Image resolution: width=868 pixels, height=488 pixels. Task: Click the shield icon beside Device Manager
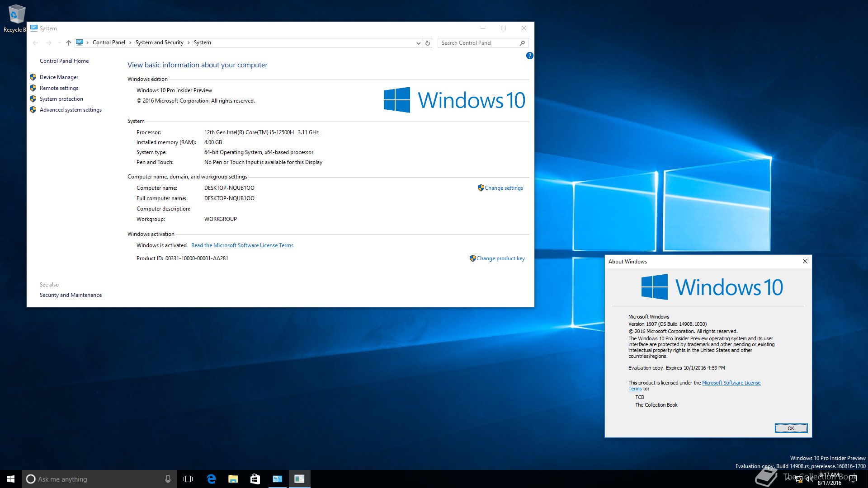tap(33, 77)
